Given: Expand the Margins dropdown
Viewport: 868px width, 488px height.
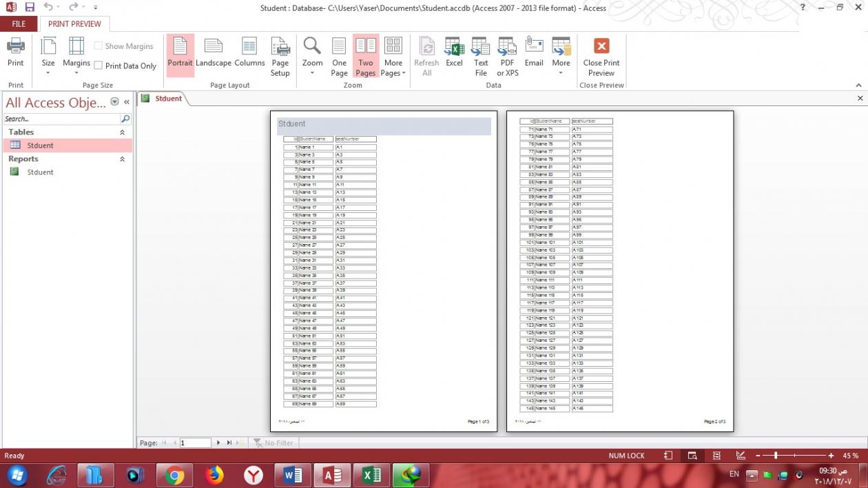Looking at the screenshot, I should (76, 56).
